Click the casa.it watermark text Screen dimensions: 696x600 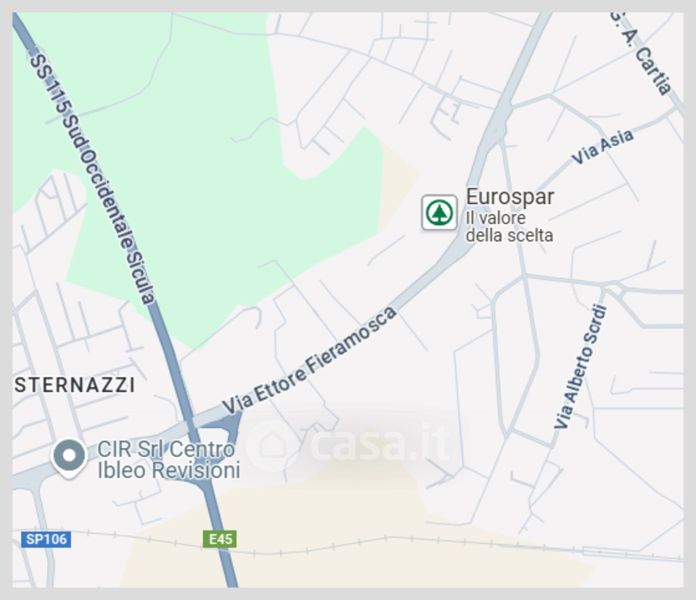[380, 444]
